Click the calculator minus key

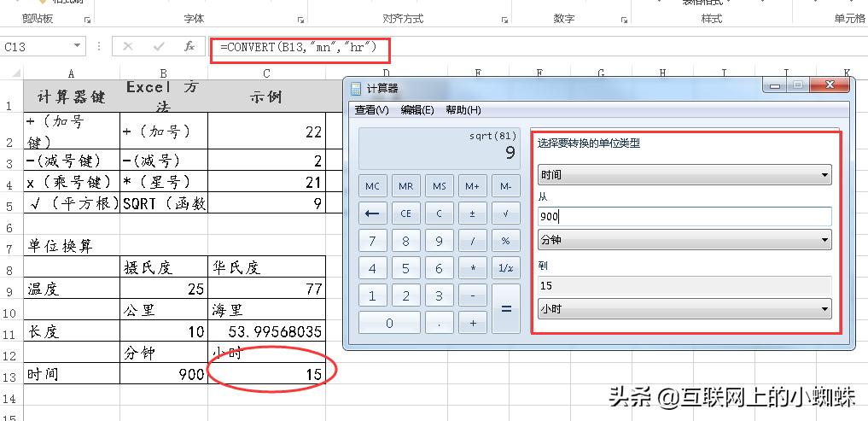click(x=472, y=295)
